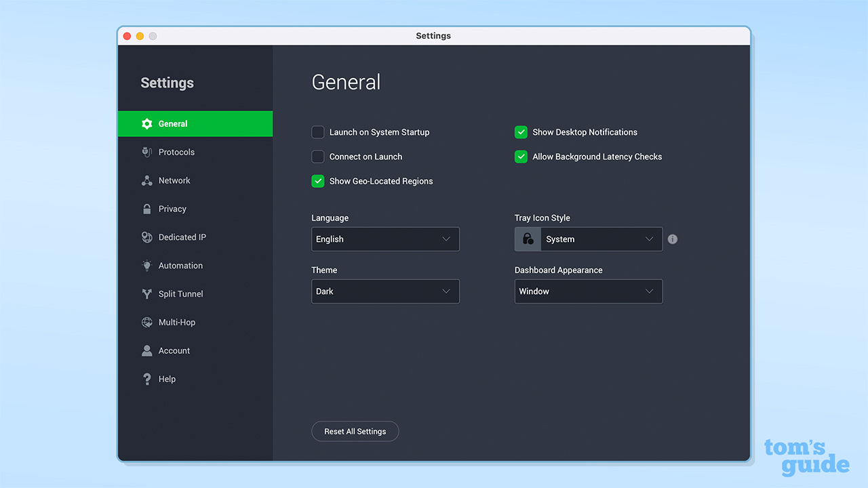Select the Protocols shield icon
868x488 pixels.
[x=146, y=152]
